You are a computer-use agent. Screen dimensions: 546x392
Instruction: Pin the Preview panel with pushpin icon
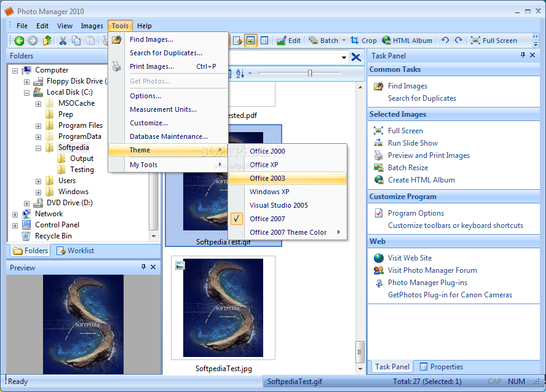tap(143, 267)
